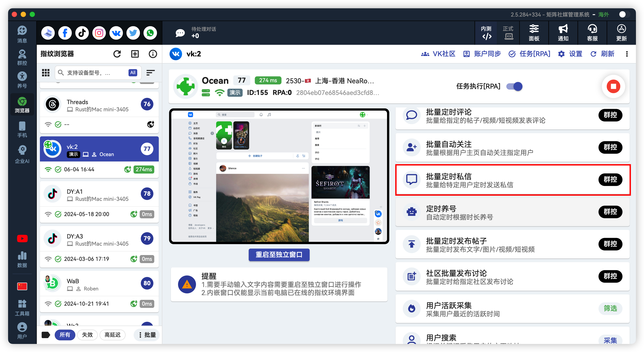Add a new fingerprint browser environment
Screen dimensions: 644x352
[x=135, y=54]
